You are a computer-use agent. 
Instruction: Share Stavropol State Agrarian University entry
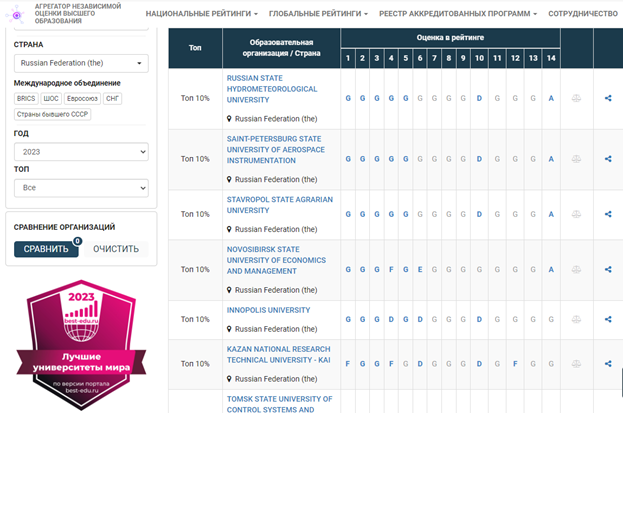tap(608, 214)
